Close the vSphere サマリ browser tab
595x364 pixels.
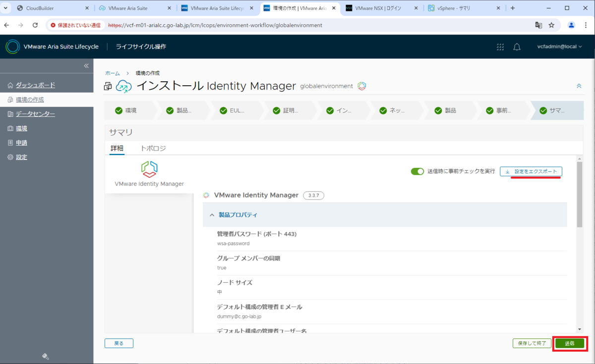point(498,8)
